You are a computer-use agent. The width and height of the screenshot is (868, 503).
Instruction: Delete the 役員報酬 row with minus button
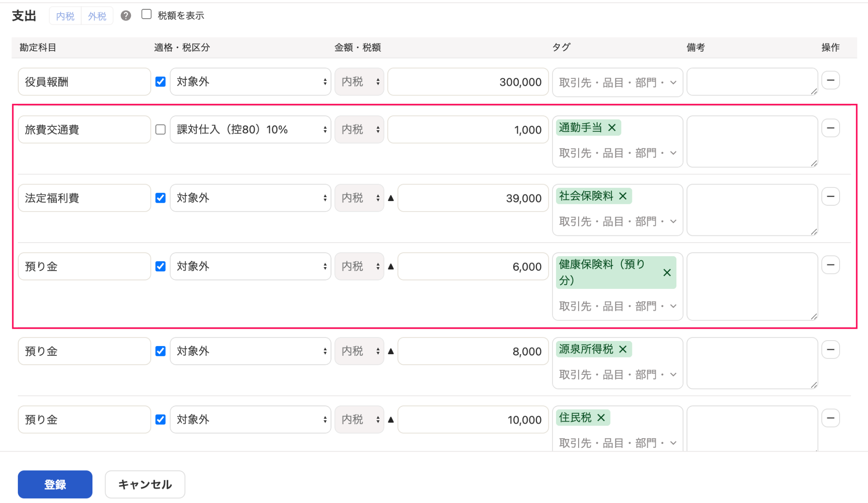tap(830, 80)
